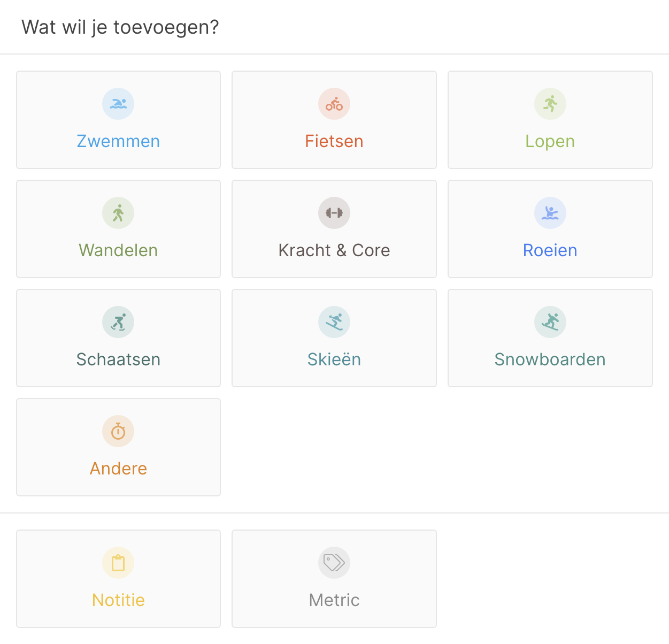Click the rowing icon for Roeien
Image resolution: width=669 pixels, height=644 pixels.
[550, 213]
